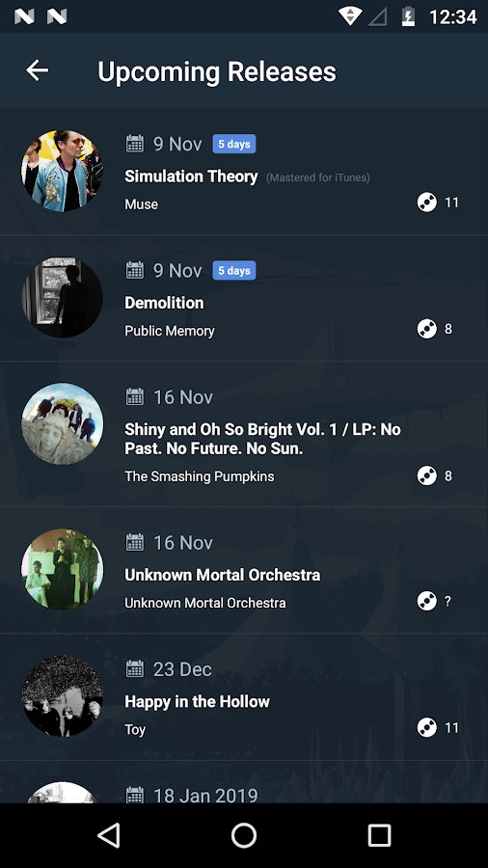Click 5 days badge on Demolition
488x868 pixels.
[x=234, y=270]
